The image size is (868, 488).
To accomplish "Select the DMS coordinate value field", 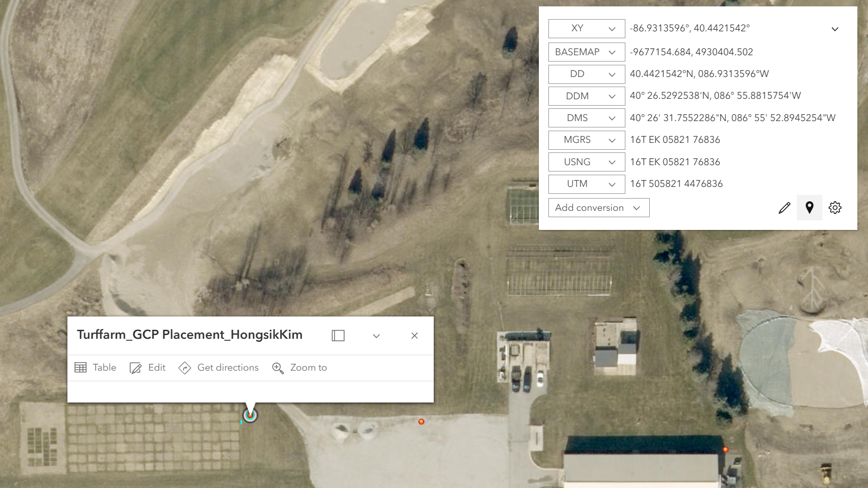I will pyautogui.click(x=733, y=118).
